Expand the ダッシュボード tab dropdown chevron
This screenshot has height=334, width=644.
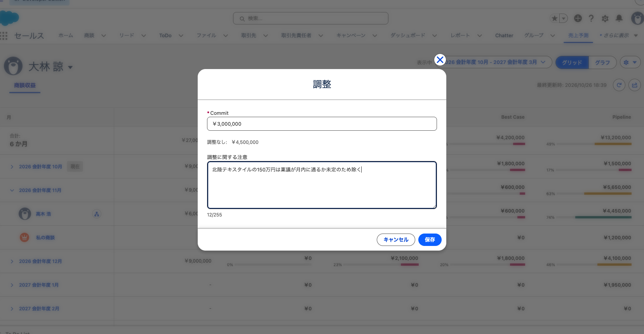435,35
